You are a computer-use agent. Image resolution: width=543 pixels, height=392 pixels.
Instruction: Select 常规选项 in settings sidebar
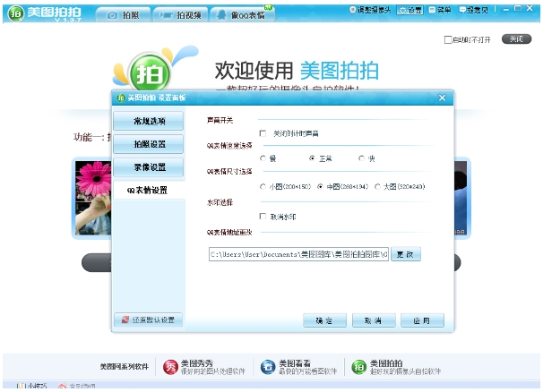149,121
